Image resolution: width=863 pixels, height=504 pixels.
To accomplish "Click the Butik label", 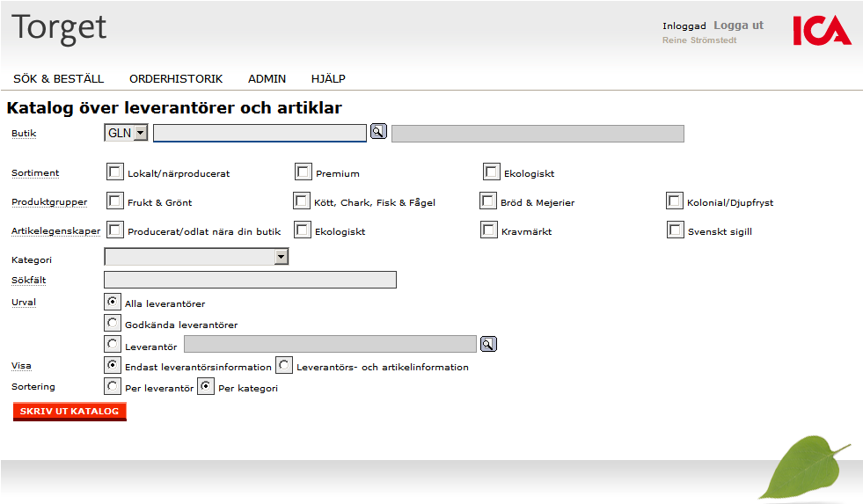I will pos(24,133).
